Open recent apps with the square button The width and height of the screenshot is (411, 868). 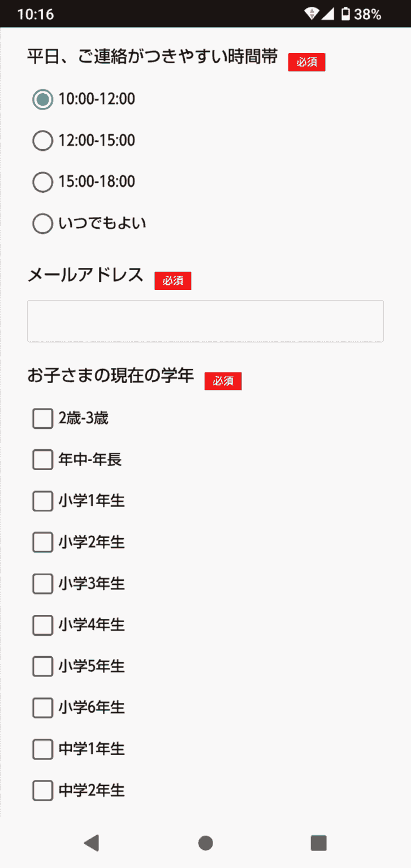click(x=318, y=842)
